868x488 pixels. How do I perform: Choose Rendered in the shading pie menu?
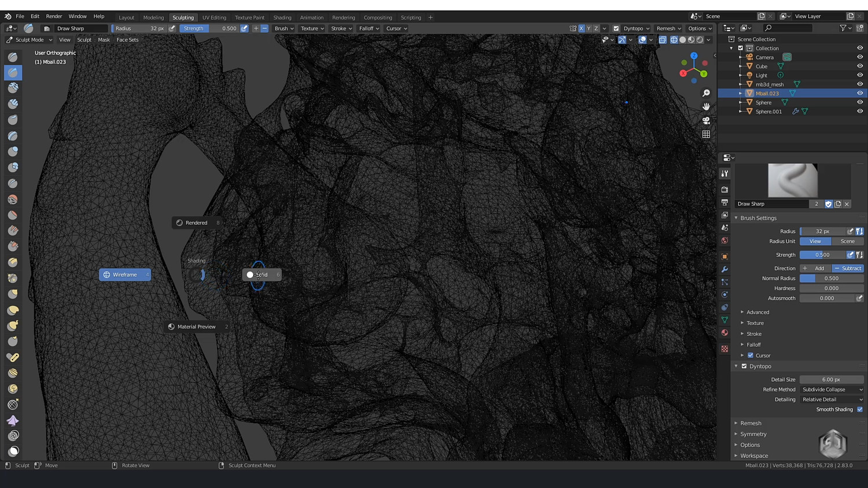[x=197, y=223]
